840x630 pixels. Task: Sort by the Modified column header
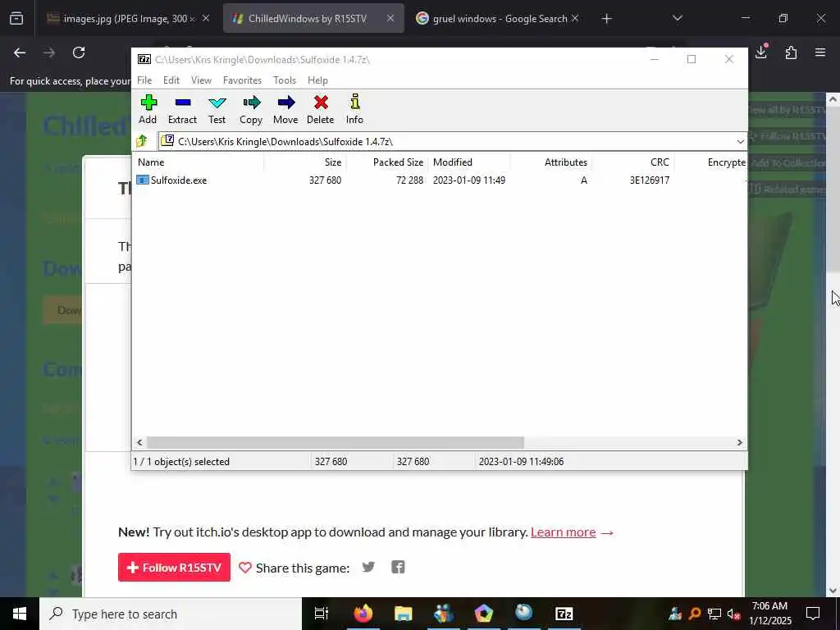coord(468,162)
